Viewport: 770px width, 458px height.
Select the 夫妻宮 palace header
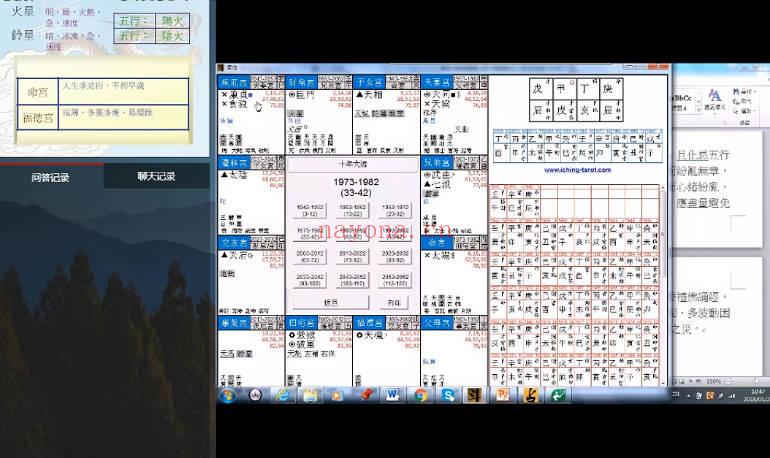[x=438, y=82]
